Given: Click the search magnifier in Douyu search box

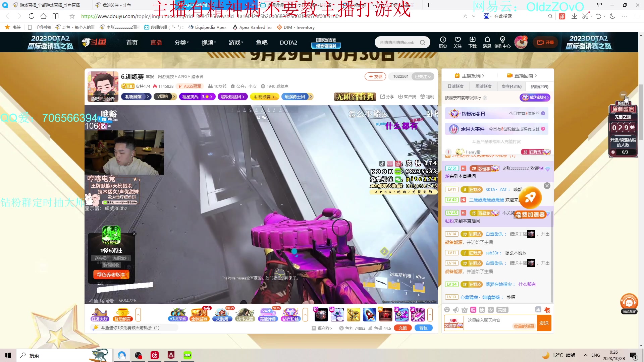Looking at the screenshot, I should point(423,43).
